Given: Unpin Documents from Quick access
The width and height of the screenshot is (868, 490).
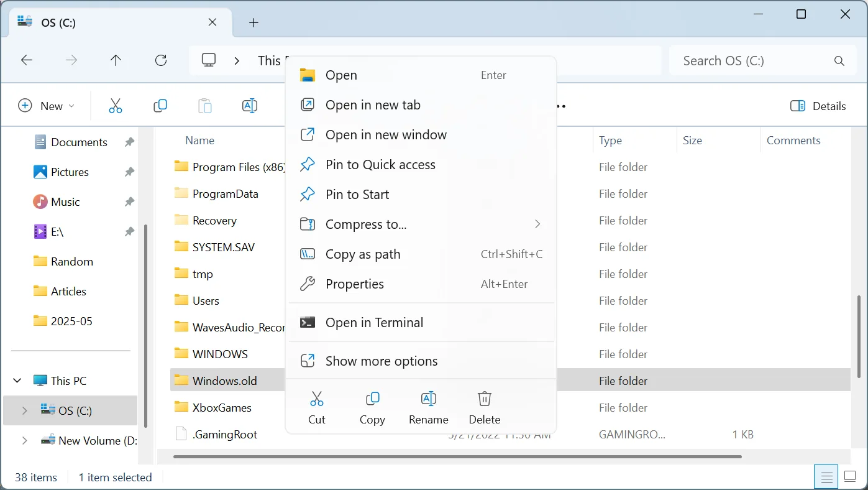Looking at the screenshot, I should 129,142.
